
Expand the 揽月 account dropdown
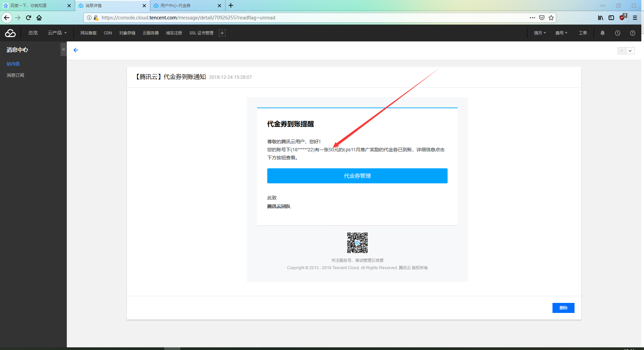tap(540, 33)
